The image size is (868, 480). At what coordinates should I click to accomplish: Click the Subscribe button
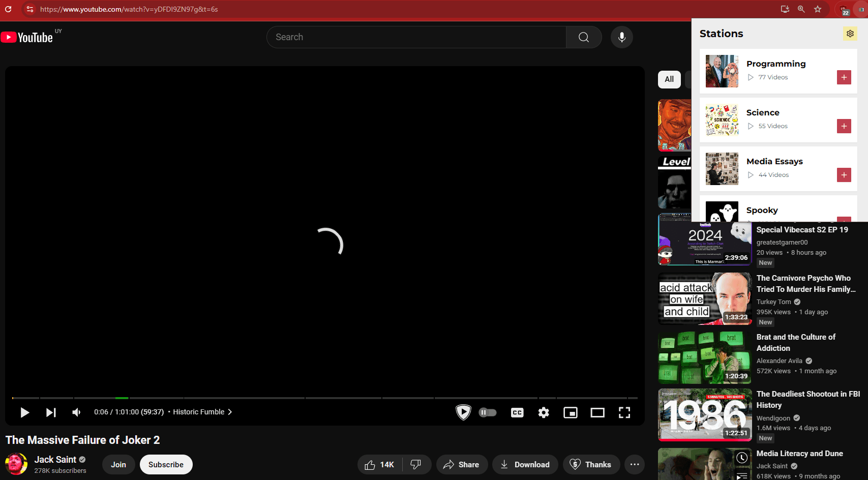(x=166, y=464)
